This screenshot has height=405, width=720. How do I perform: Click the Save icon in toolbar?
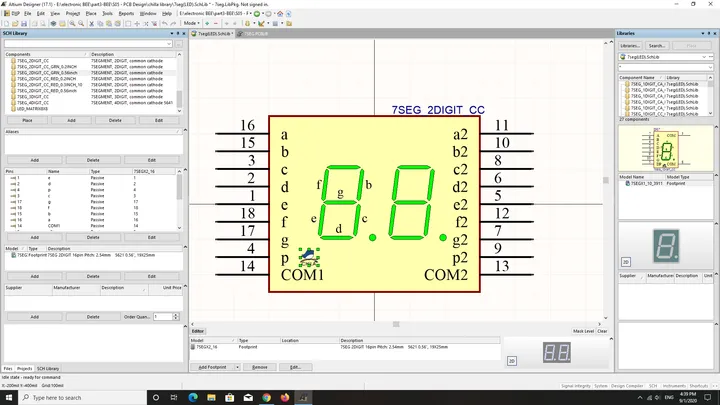(x=24, y=23)
